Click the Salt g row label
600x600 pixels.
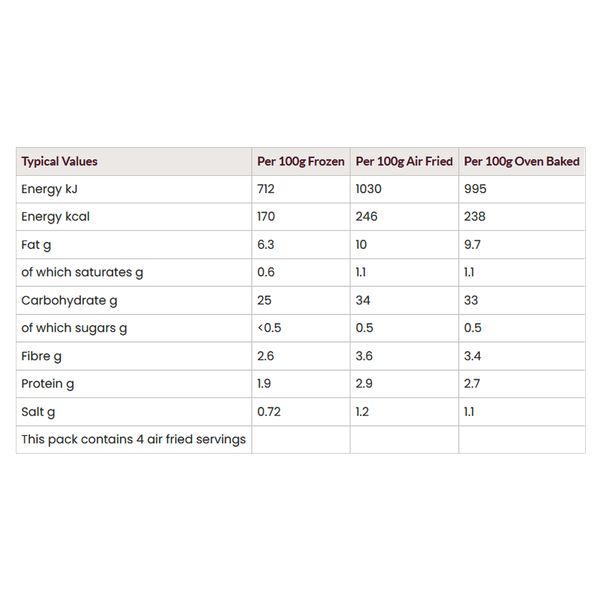38,411
